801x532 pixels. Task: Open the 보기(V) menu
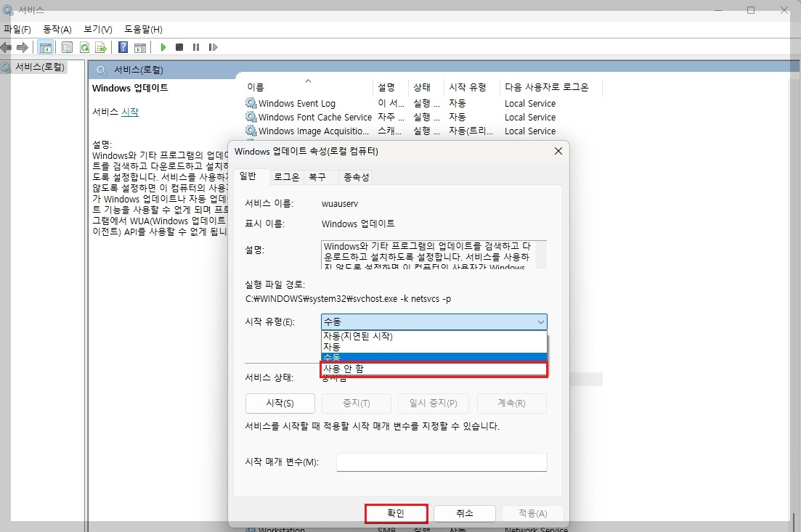[x=98, y=29]
